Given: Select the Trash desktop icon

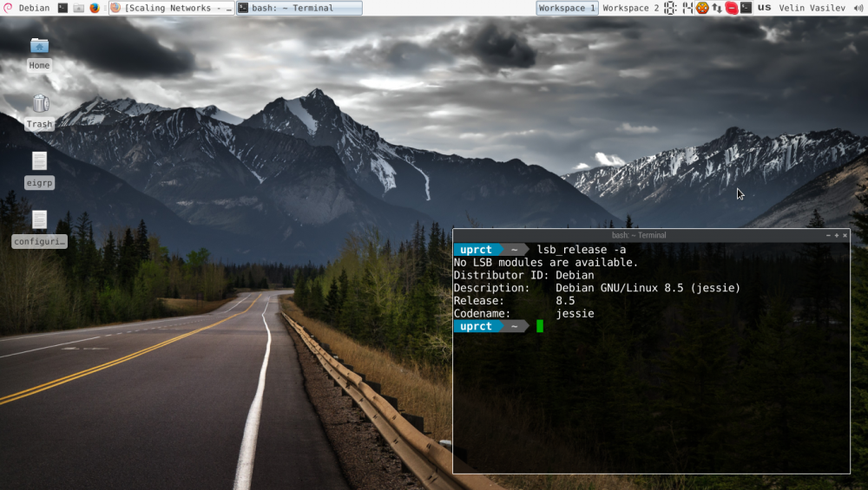Looking at the screenshot, I should [x=39, y=112].
